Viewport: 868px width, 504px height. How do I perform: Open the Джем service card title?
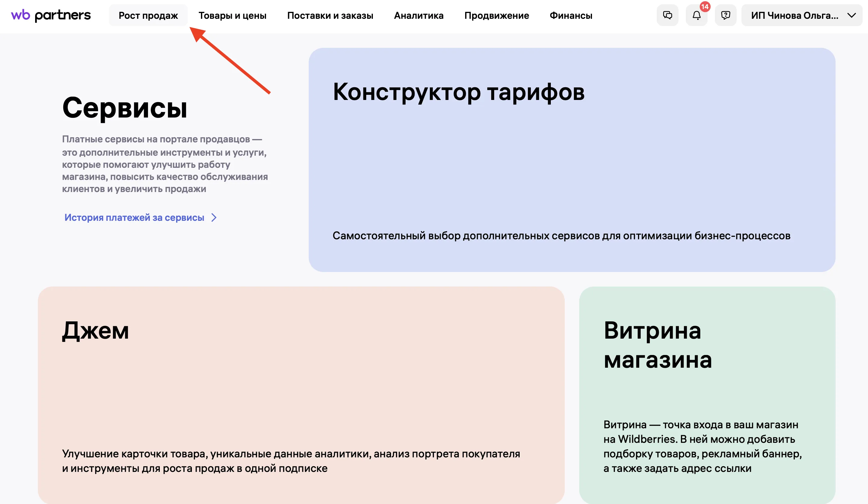[x=95, y=330]
